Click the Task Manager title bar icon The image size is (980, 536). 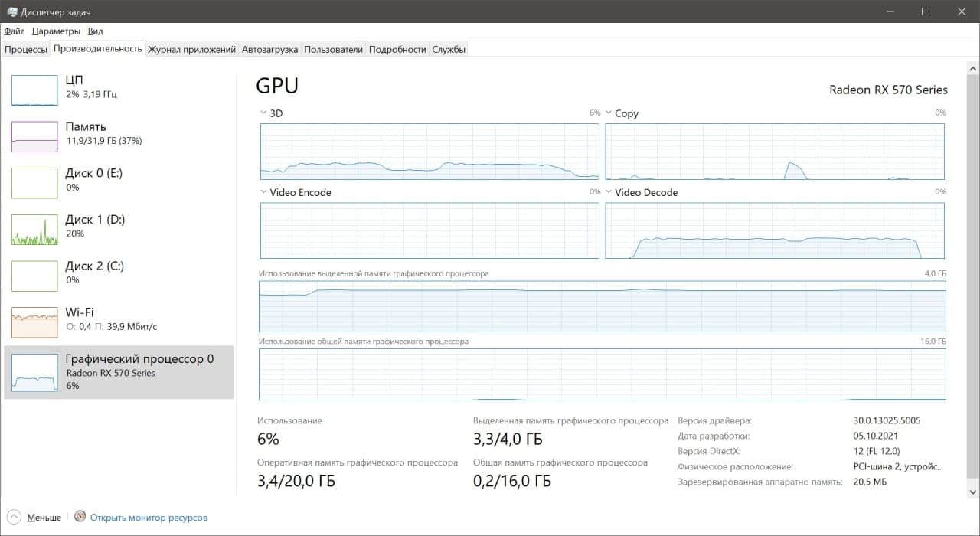pyautogui.click(x=12, y=11)
